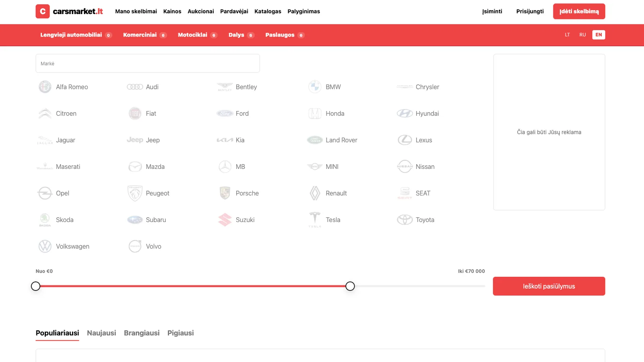Click the Čia gali būti Jūsų reklama banner
Viewport: 644px width, 362px height.
click(x=549, y=132)
